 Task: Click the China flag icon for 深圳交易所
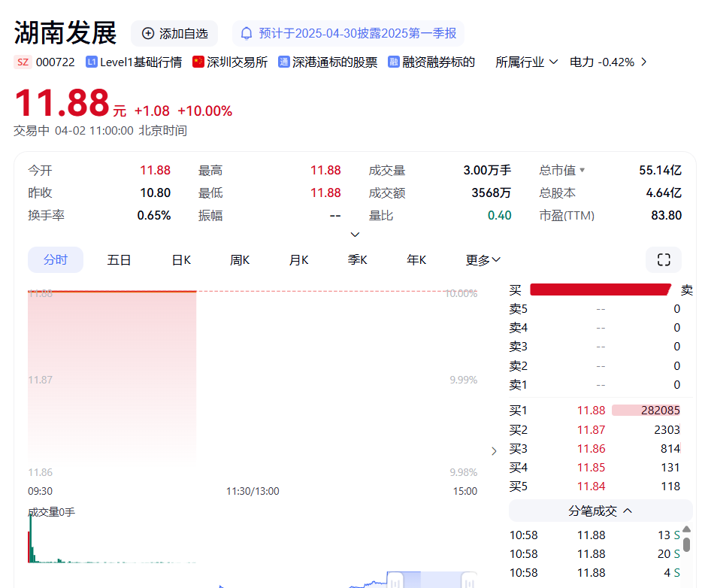198,62
